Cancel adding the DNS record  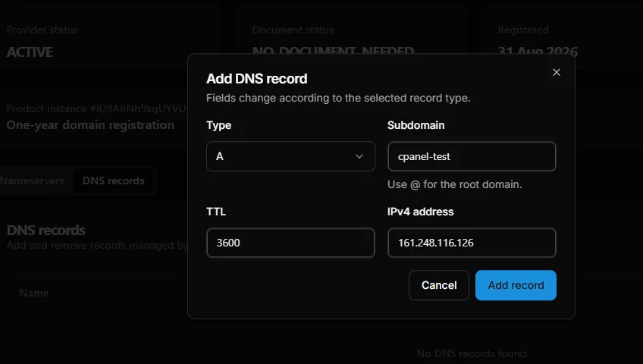(x=439, y=285)
